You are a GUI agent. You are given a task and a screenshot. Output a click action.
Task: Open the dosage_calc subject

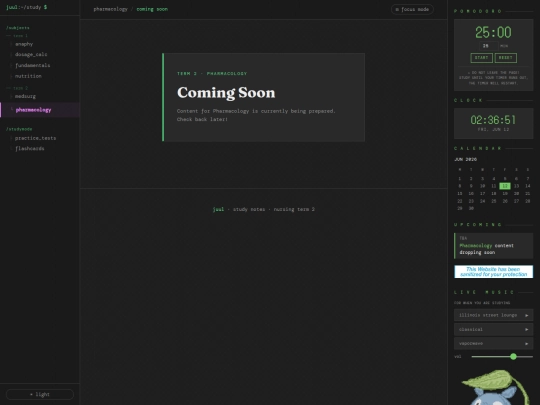(31, 54)
